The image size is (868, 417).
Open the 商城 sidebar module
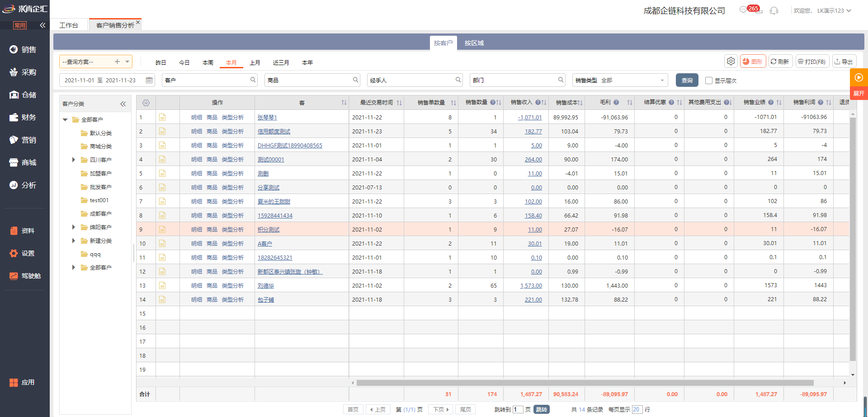click(24, 162)
